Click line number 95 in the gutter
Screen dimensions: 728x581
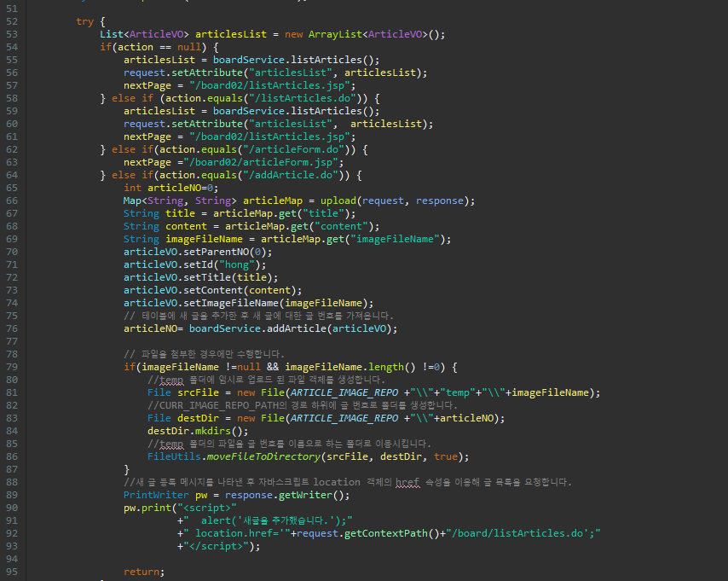coord(12,572)
